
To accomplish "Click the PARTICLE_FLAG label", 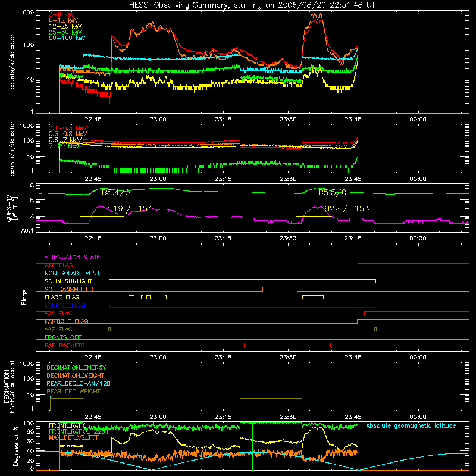I will tap(67, 321).
